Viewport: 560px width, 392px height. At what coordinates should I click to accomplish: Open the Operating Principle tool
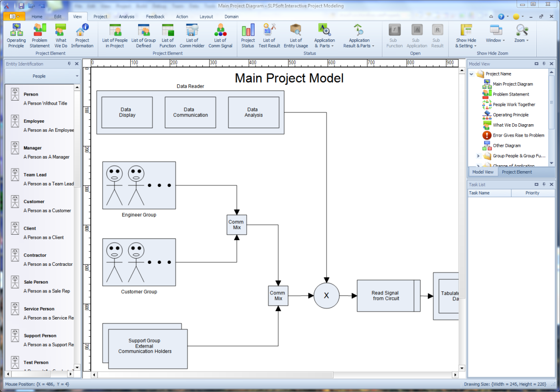tap(16, 36)
